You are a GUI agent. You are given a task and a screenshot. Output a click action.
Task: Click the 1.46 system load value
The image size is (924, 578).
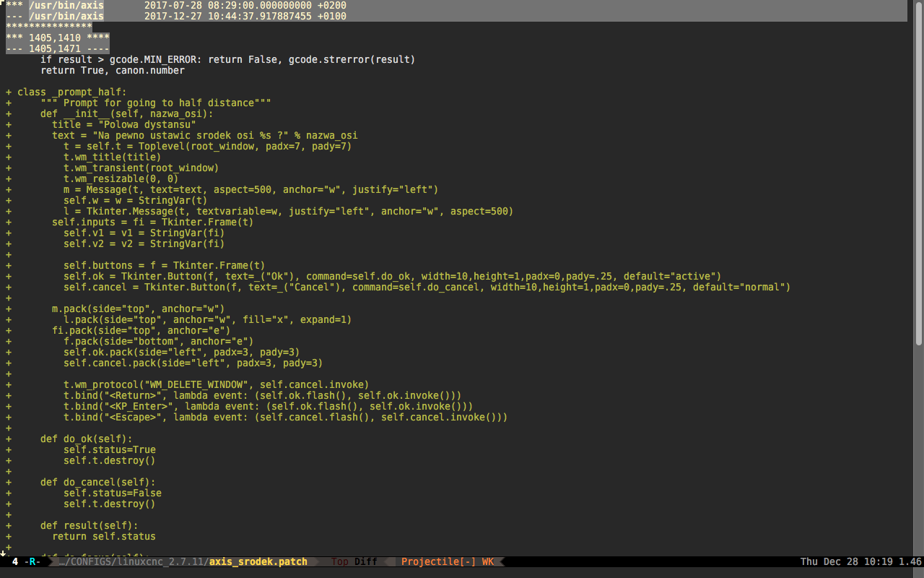point(910,561)
